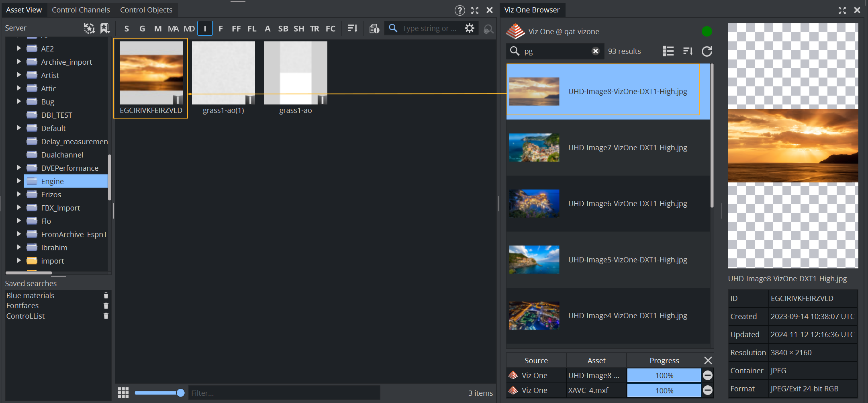
Task: Clear the pg search text
Action: coord(595,51)
